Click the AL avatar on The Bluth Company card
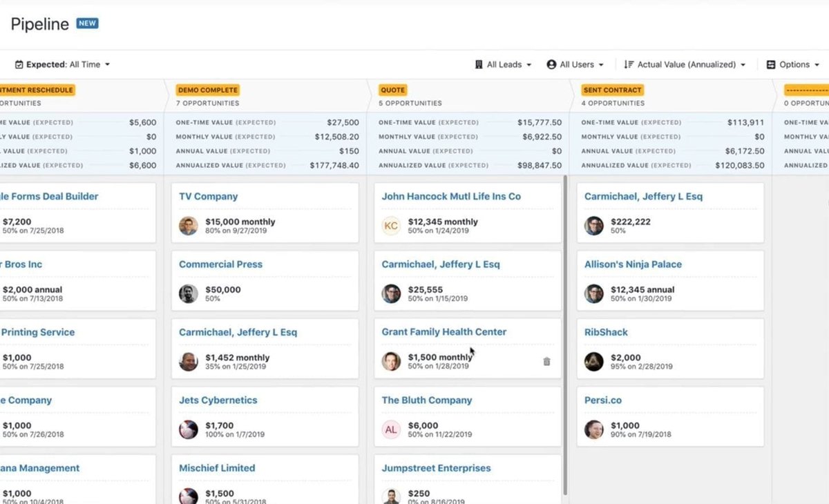This screenshot has height=504, width=829. [x=391, y=429]
